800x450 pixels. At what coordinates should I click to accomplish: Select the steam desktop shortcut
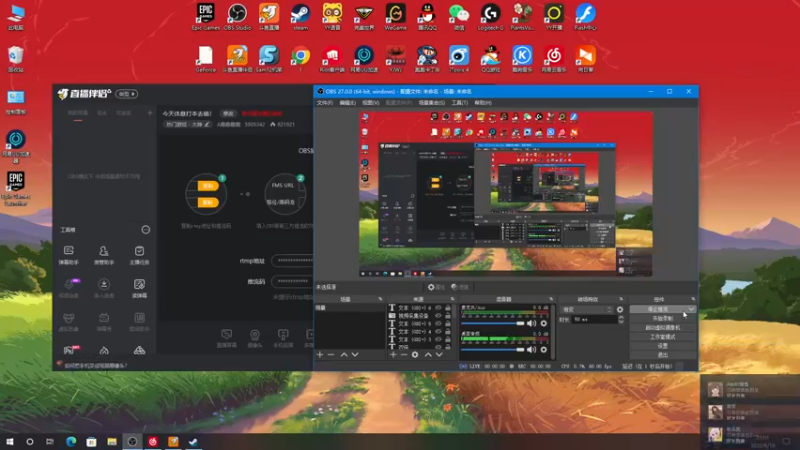tap(300, 17)
